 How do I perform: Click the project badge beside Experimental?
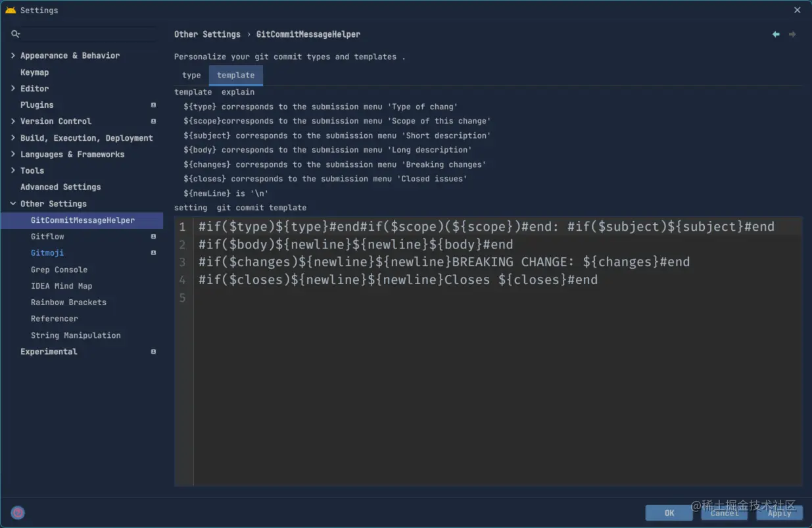pyautogui.click(x=153, y=351)
